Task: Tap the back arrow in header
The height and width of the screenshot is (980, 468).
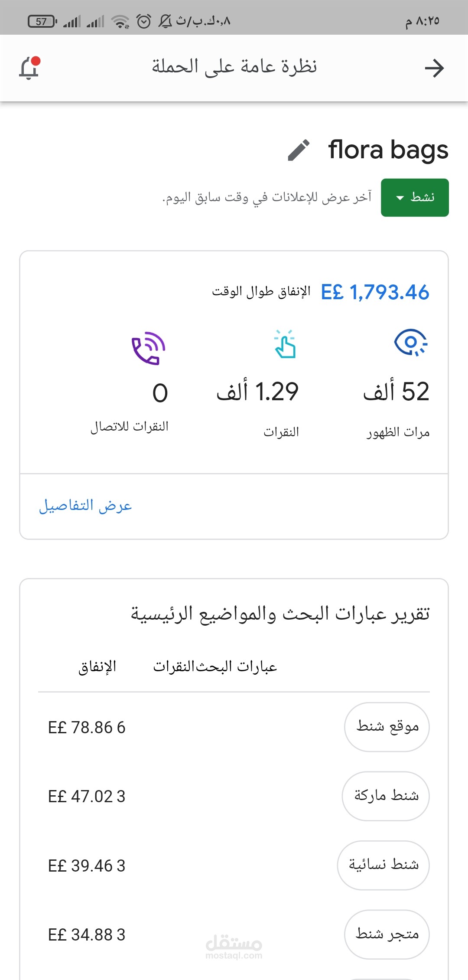Action: pyautogui.click(x=434, y=68)
